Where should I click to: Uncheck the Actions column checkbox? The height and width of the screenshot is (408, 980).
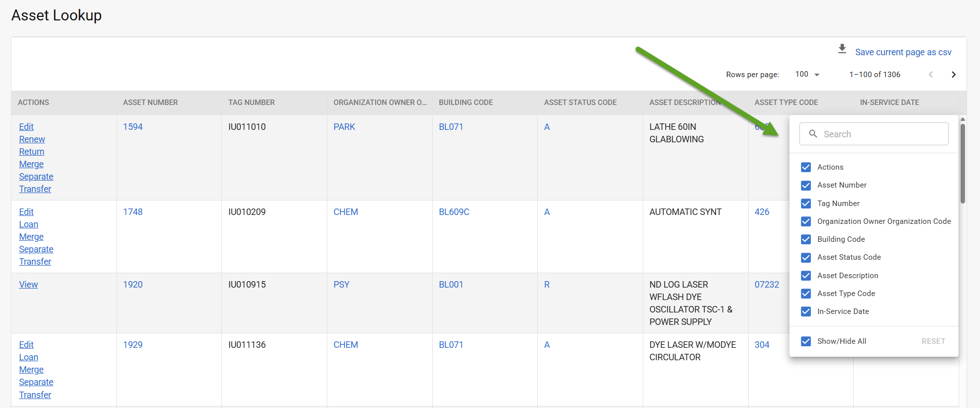point(806,167)
